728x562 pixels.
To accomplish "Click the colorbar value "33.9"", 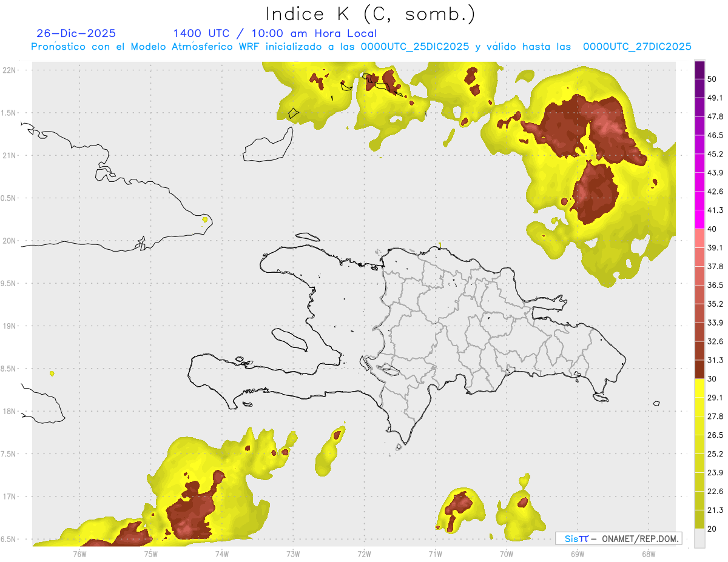I will [x=715, y=323].
